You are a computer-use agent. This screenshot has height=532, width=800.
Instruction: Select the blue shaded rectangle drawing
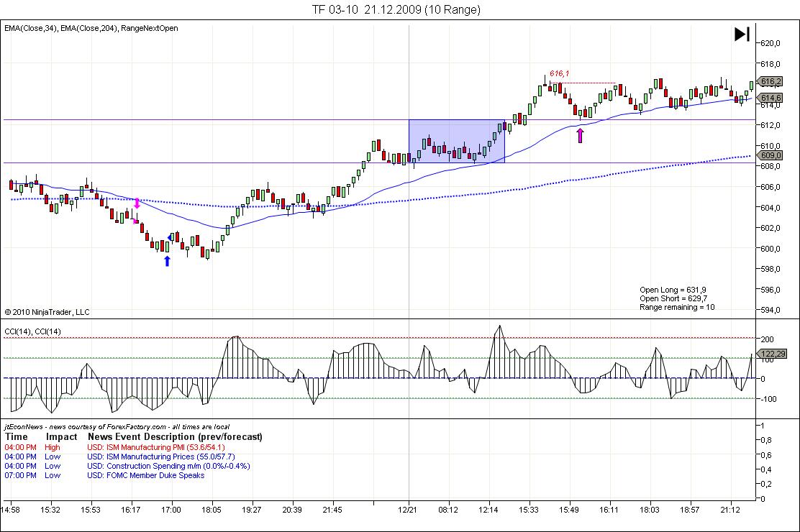click(457, 142)
